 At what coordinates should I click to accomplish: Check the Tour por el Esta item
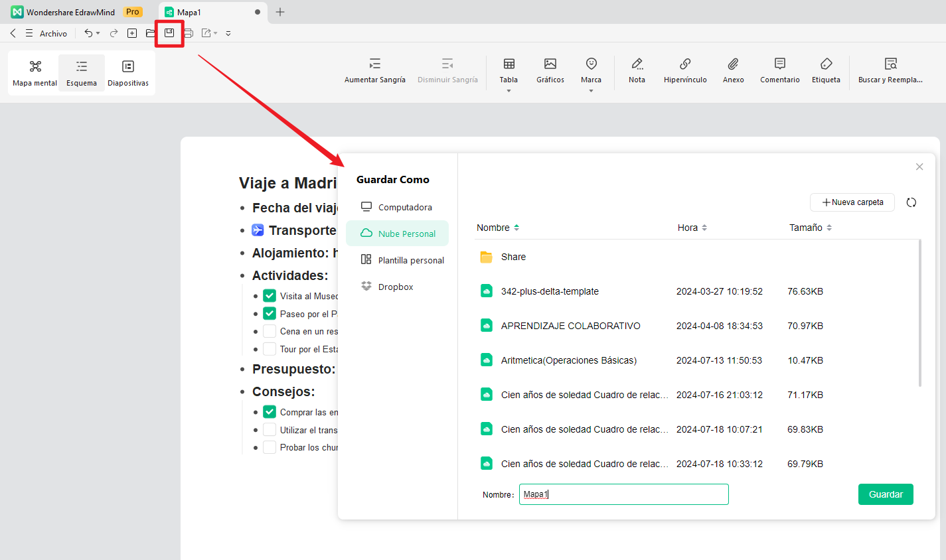pyautogui.click(x=270, y=349)
